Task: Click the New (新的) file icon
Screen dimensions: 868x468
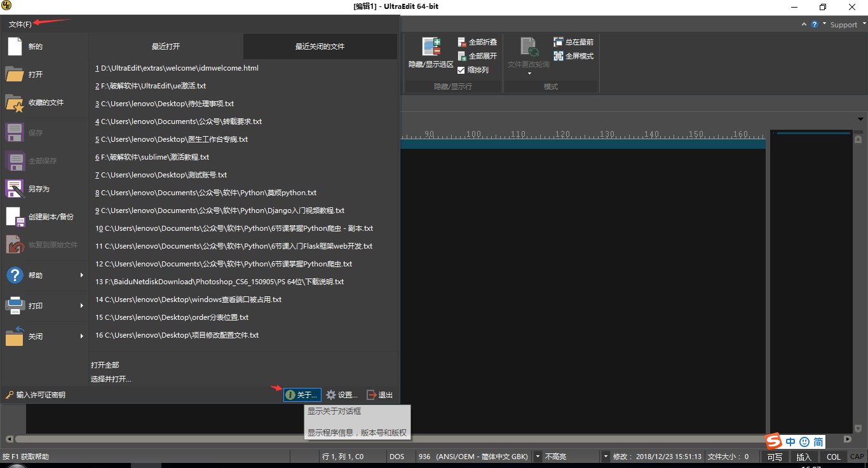Action: [x=15, y=46]
